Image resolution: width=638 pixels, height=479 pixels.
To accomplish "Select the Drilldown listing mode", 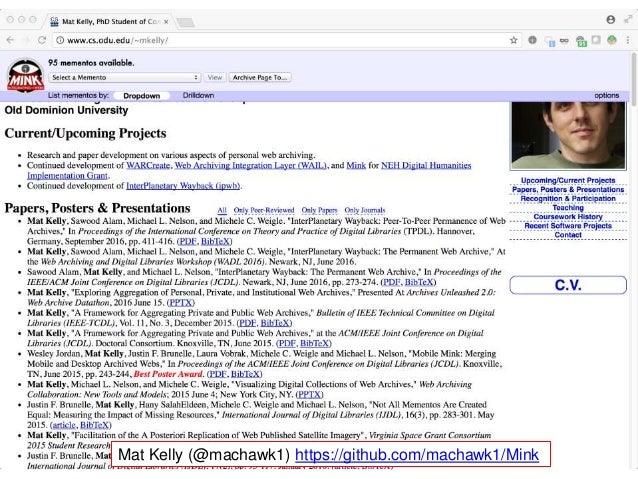I will pos(198,95).
